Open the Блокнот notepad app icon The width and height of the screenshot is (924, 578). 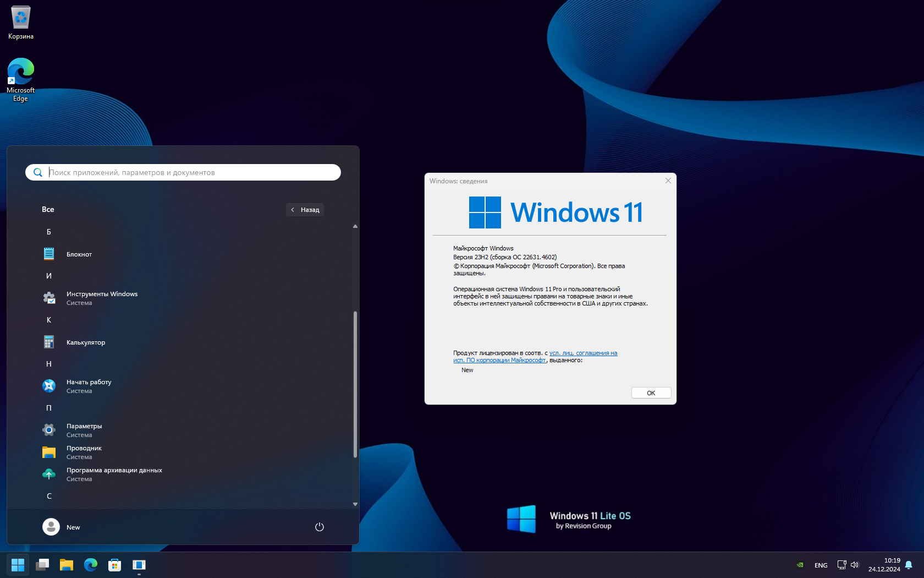(x=49, y=254)
